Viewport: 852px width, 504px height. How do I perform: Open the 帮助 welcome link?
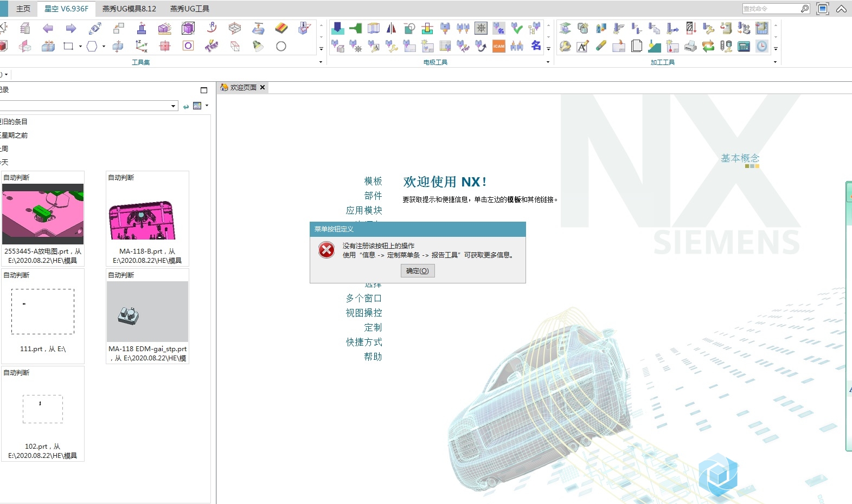click(373, 357)
